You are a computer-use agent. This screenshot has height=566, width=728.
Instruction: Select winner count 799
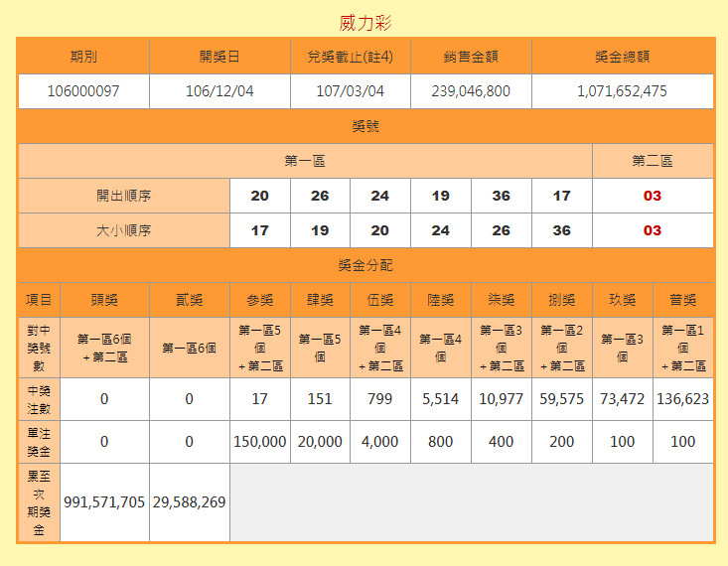click(379, 399)
